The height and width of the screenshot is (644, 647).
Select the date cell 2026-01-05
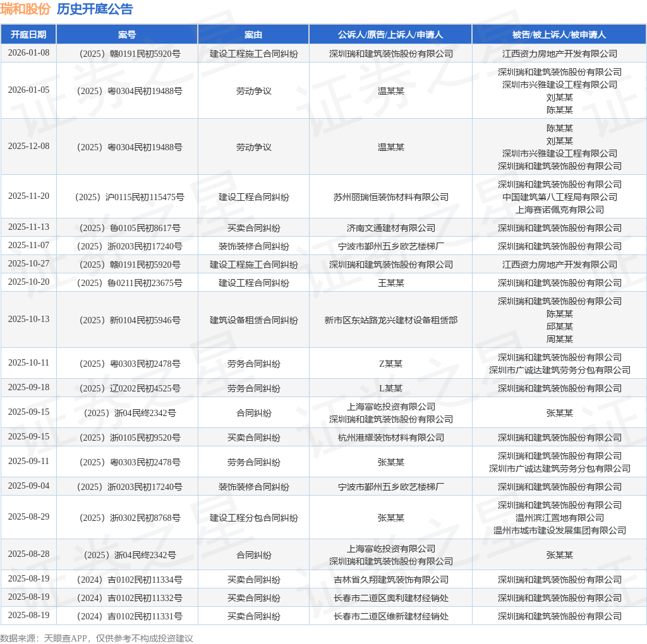point(28,90)
